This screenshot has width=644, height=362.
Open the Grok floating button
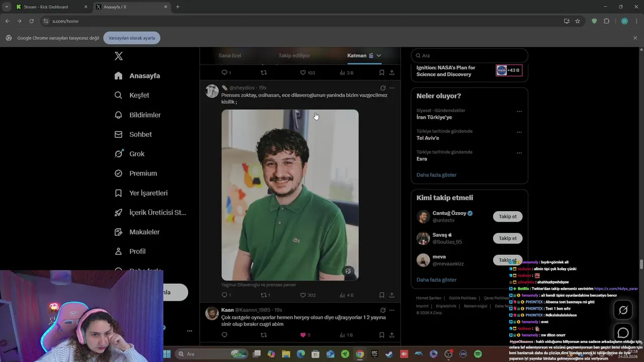pos(623,310)
